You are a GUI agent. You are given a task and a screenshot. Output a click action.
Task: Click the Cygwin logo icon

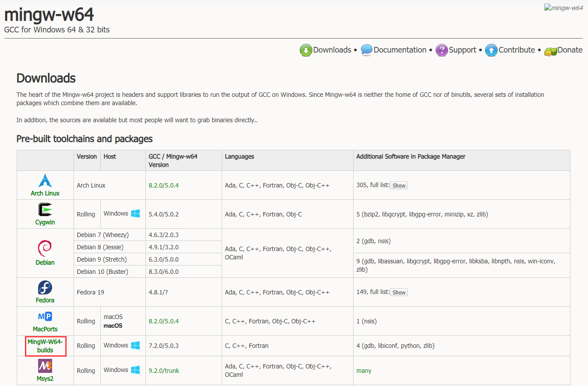[45, 210]
